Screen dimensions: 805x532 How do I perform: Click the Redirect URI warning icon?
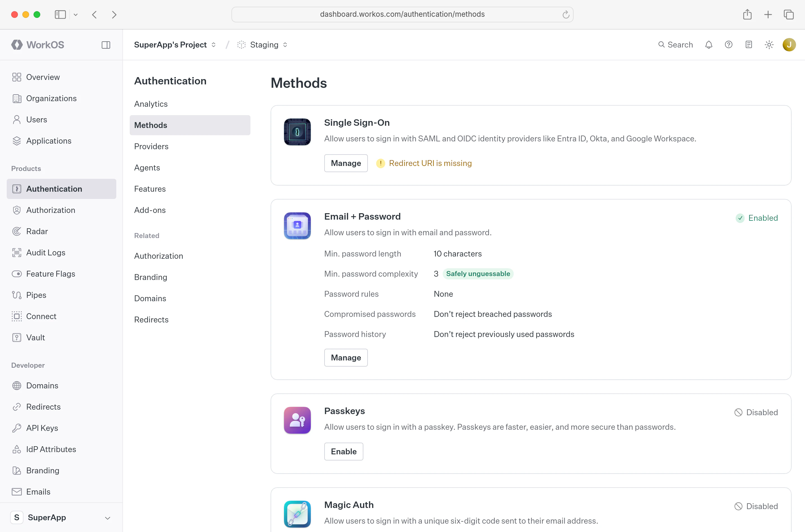pos(380,163)
